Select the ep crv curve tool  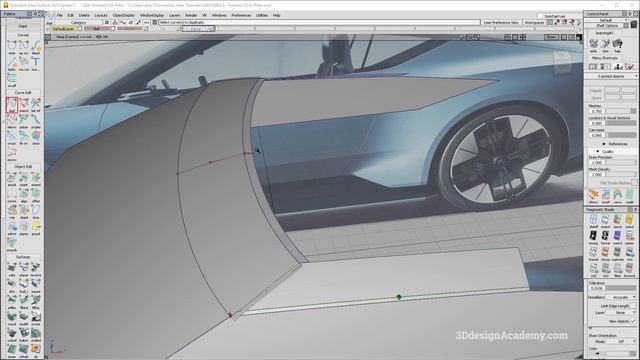tap(24, 46)
